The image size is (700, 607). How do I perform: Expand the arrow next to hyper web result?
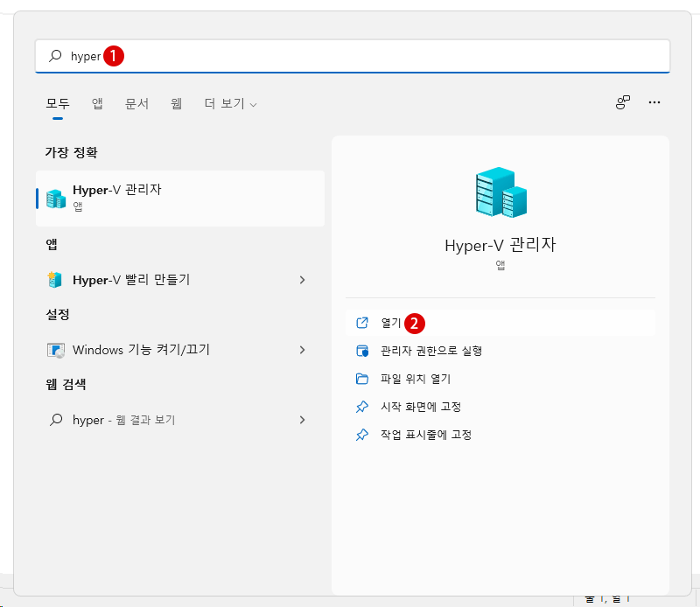tap(302, 420)
